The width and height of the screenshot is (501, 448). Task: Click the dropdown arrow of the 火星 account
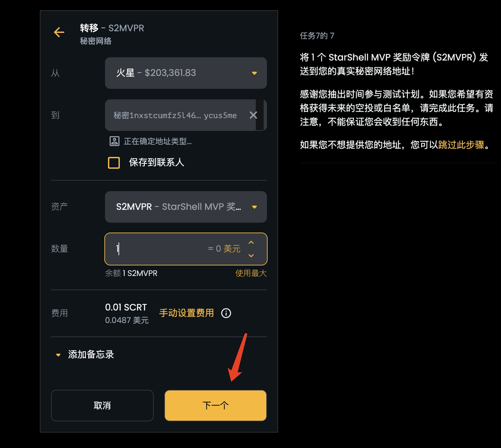tap(254, 73)
